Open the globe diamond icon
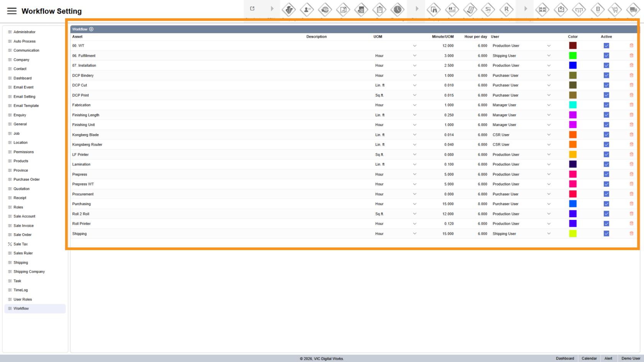Viewport: 644px width, 362px height. 325,10
